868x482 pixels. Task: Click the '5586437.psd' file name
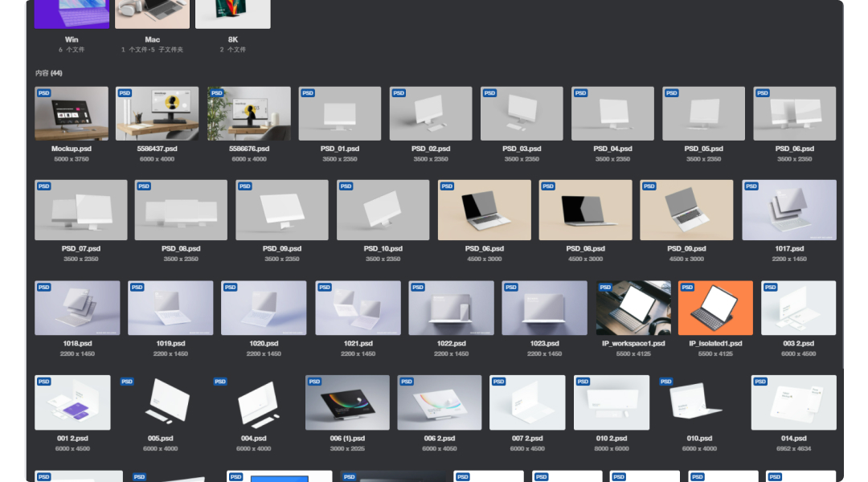pos(158,149)
